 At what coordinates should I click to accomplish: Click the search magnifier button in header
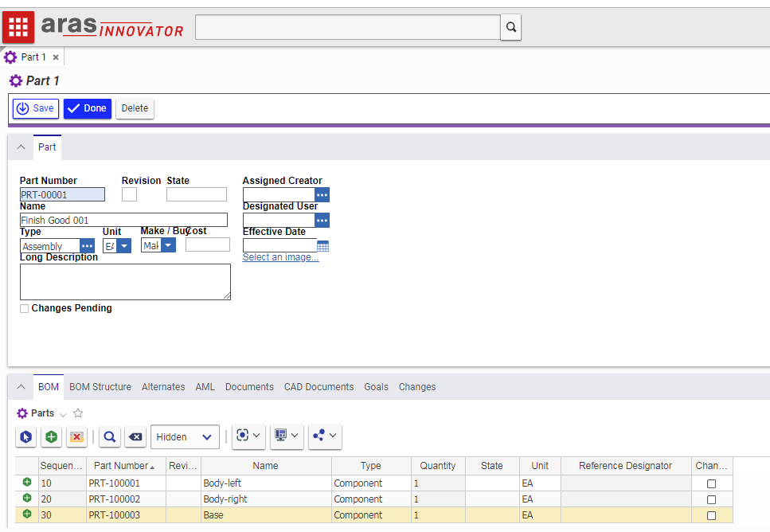(x=510, y=27)
